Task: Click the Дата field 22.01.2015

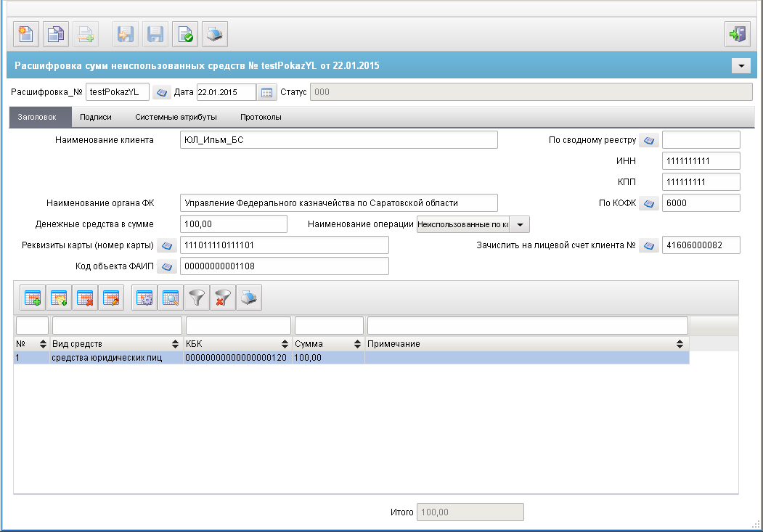Action: click(227, 92)
